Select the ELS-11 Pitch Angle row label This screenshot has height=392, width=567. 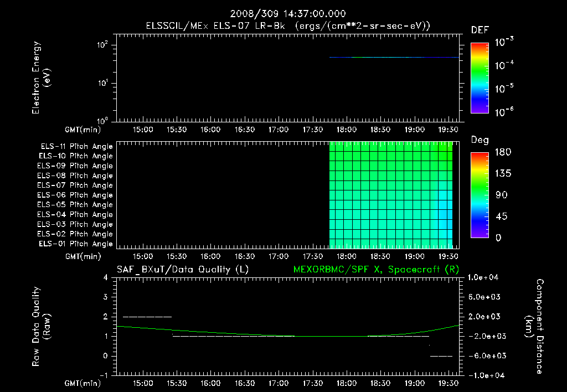click(x=76, y=147)
